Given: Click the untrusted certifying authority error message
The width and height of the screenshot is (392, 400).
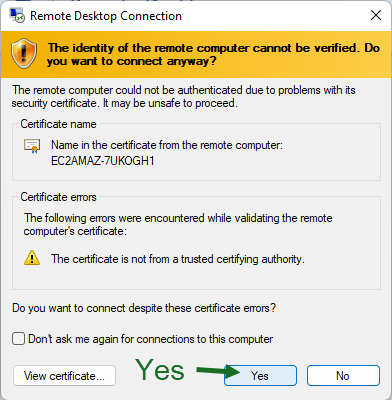Looking at the screenshot, I should pos(178,259).
